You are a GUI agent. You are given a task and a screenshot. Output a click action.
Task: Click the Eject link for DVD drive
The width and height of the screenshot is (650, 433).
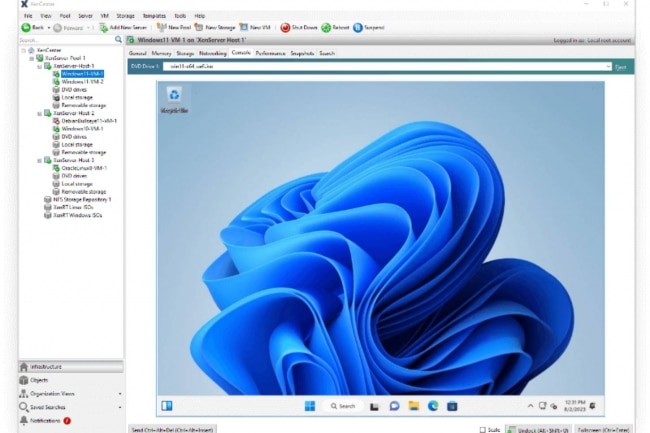coord(621,67)
